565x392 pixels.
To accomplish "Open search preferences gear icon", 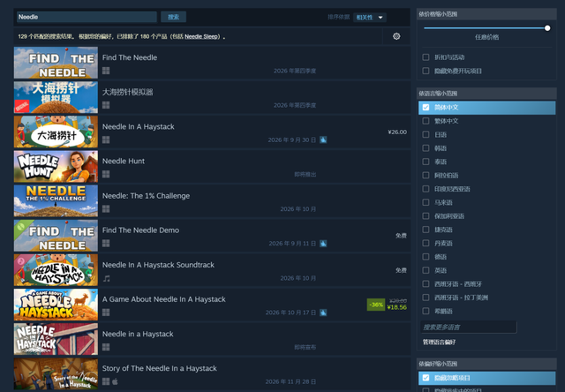I will (396, 36).
